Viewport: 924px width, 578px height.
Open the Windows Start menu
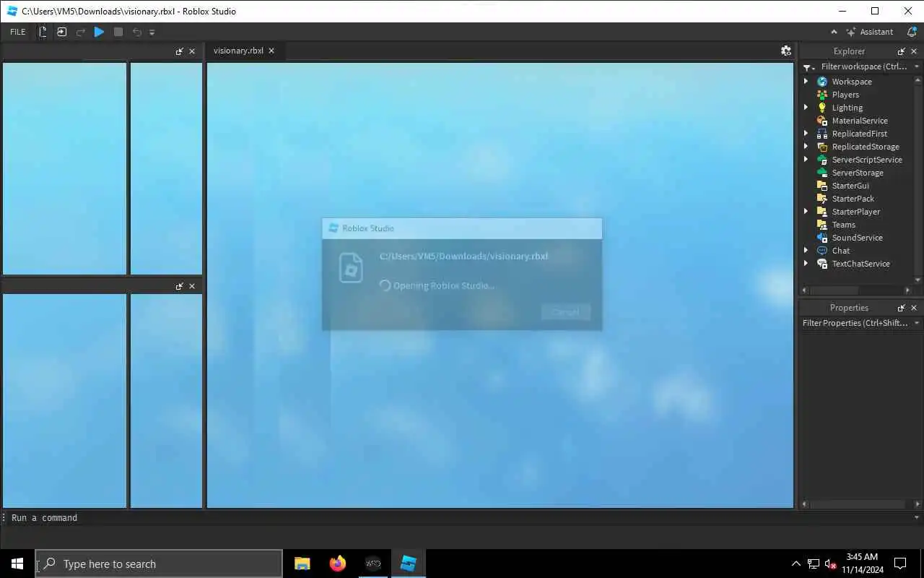tap(17, 564)
